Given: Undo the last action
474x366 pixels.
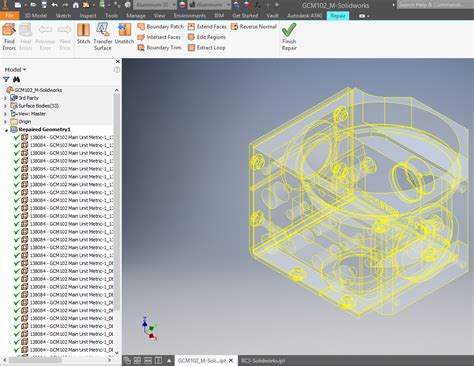Looking at the screenshot, I should pos(55,5).
